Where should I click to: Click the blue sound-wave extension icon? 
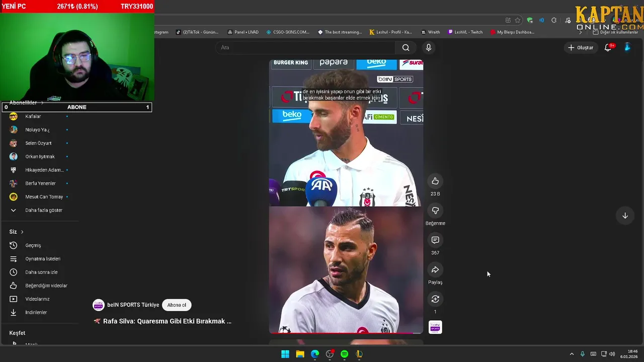(x=542, y=20)
